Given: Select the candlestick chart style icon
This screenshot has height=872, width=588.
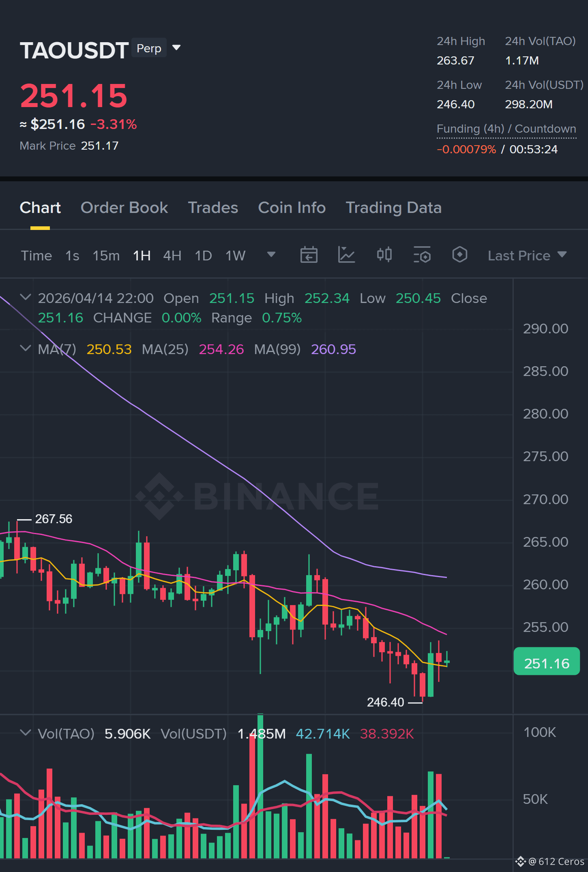Looking at the screenshot, I should [x=384, y=255].
